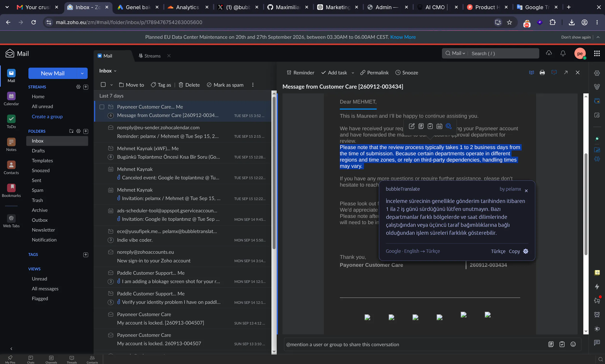Open Bookmarks app in sidebar

tap(11, 190)
